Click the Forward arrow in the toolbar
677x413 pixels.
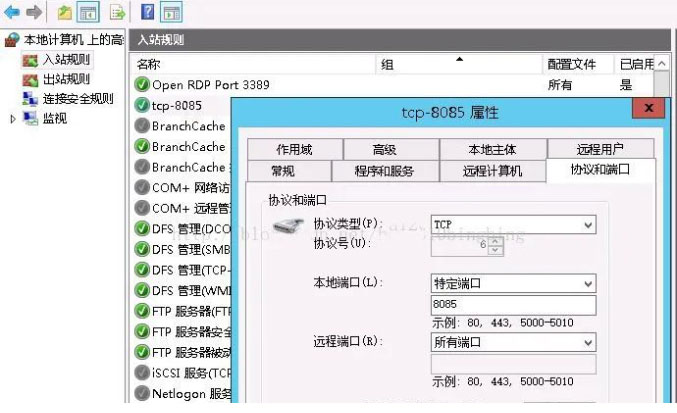click(34, 12)
